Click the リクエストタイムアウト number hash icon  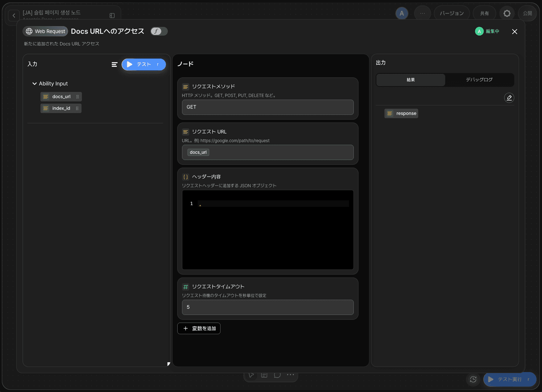coord(186,287)
